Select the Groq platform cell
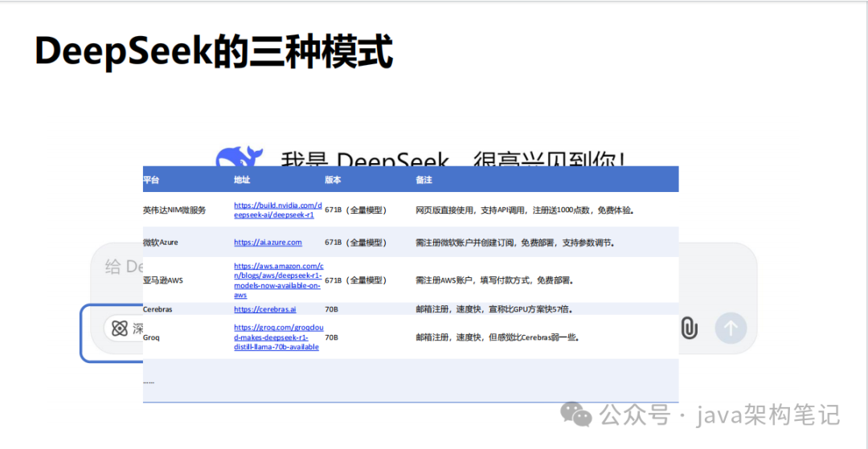This screenshot has height=449, width=868. click(151, 337)
